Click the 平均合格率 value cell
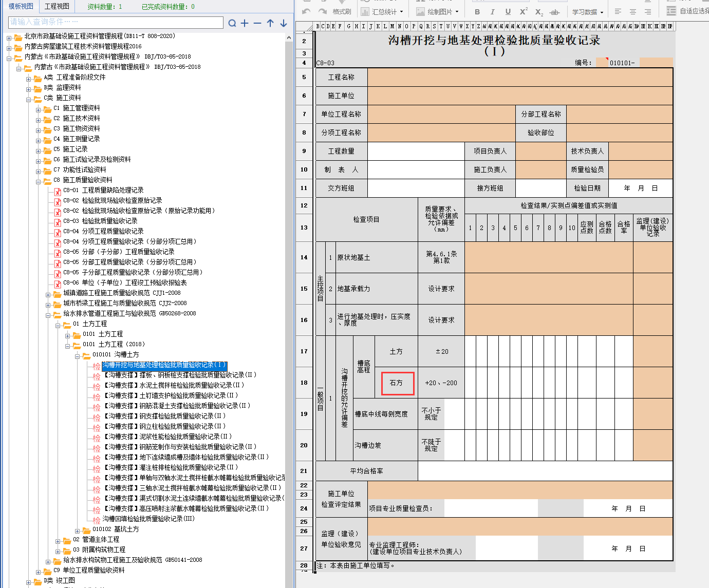Screen dimensions: 709x588 click(x=545, y=471)
